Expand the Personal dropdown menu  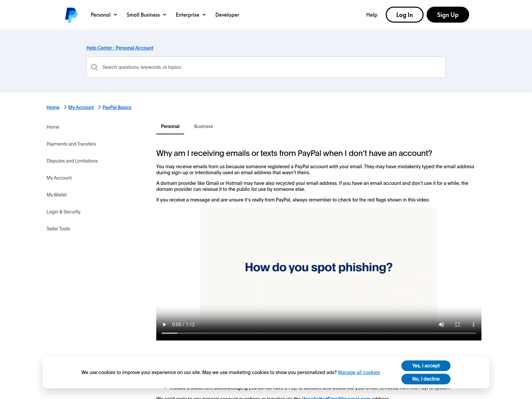[x=104, y=15]
